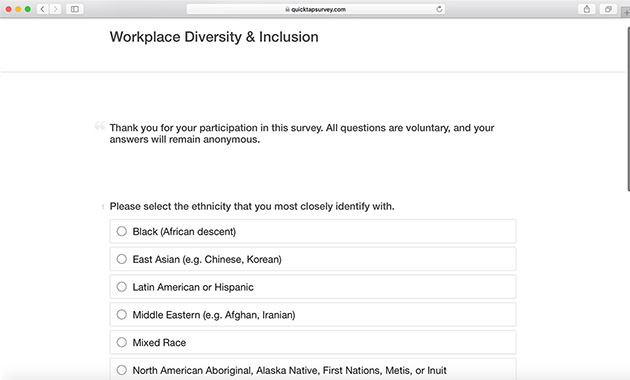Image resolution: width=630 pixels, height=380 pixels.
Task: Click the page's vertical scrollbar thumb
Action: tap(628, 109)
